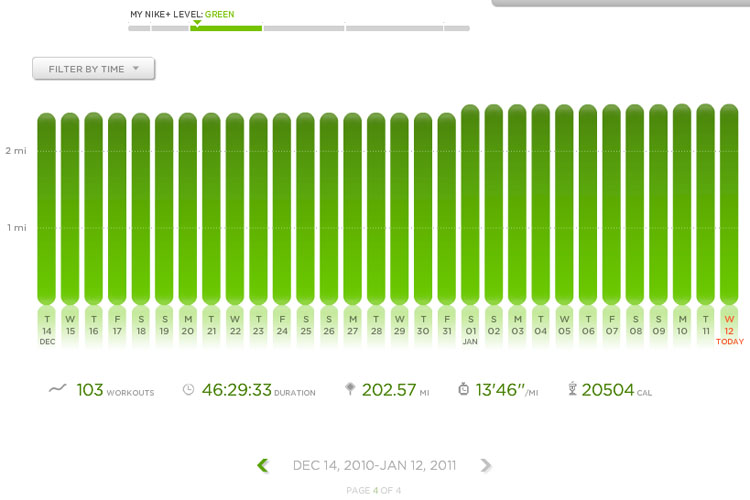Select the run bar for Dec 14

(x=46, y=209)
